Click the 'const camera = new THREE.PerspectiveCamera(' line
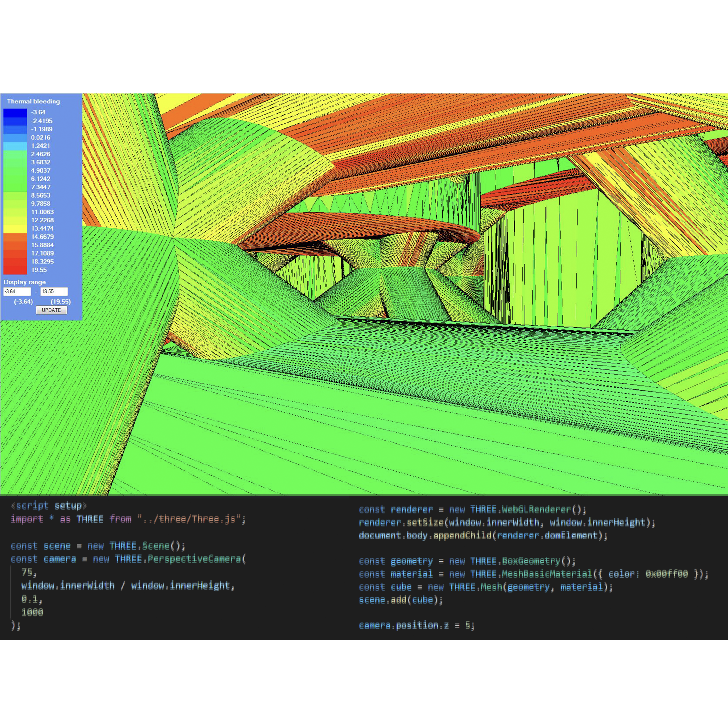 [x=128, y=559]
